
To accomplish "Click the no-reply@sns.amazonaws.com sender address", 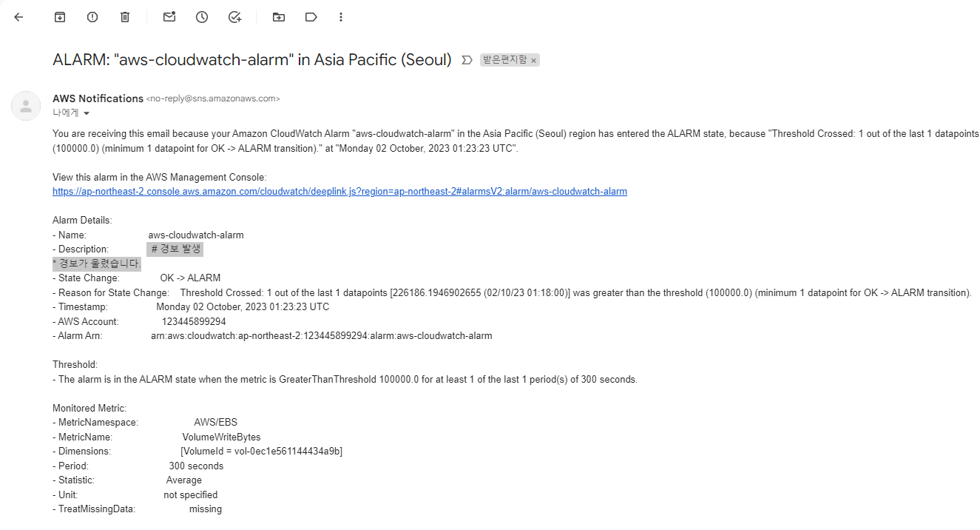I will coord(213,98).
